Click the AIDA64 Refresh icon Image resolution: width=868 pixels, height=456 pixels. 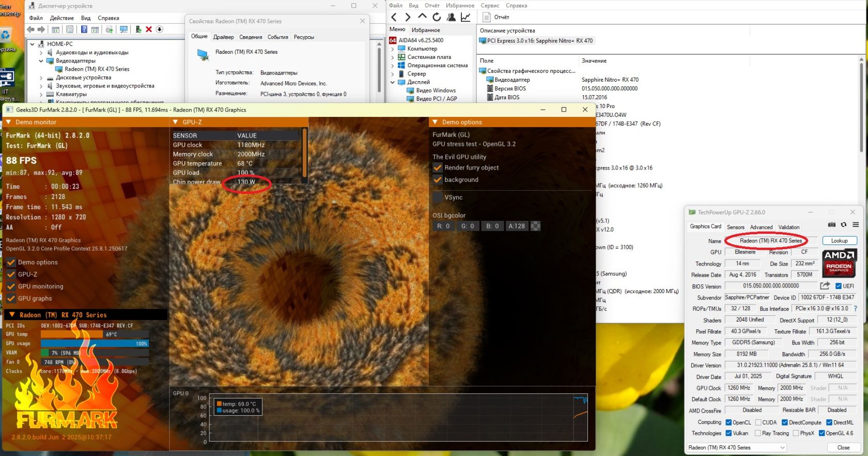[437, 17]
